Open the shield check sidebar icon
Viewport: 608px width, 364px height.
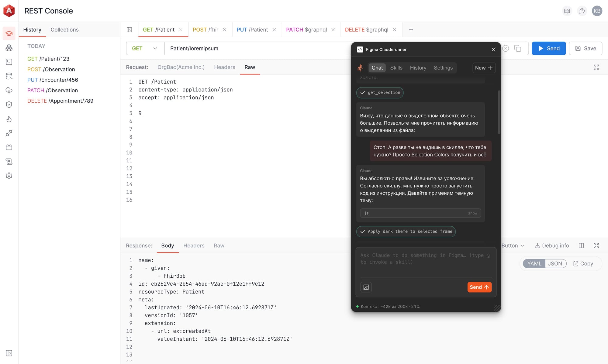tap(9, 105)
